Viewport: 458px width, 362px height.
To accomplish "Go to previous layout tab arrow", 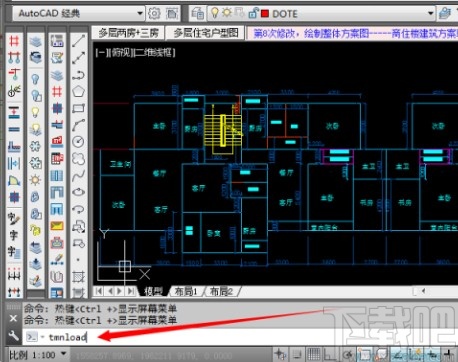I will click(x=110, y=291).
